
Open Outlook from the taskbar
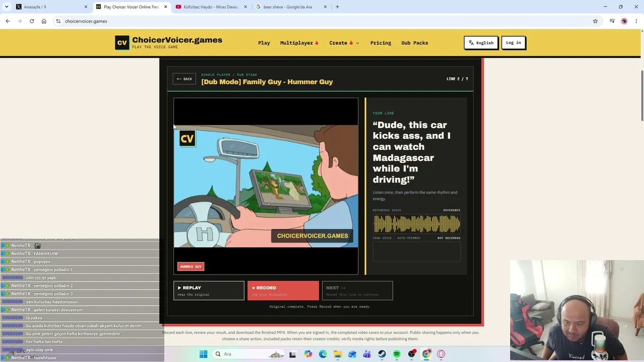click(x=352, y=354)
